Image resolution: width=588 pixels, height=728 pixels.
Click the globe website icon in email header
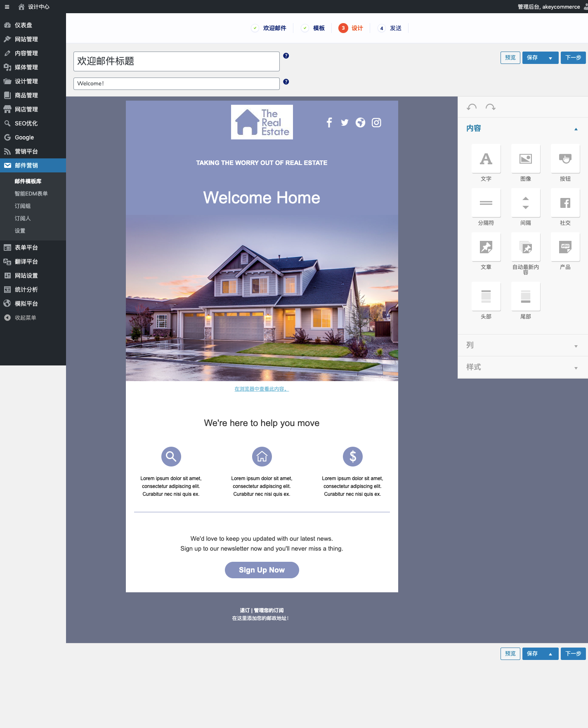360,123
